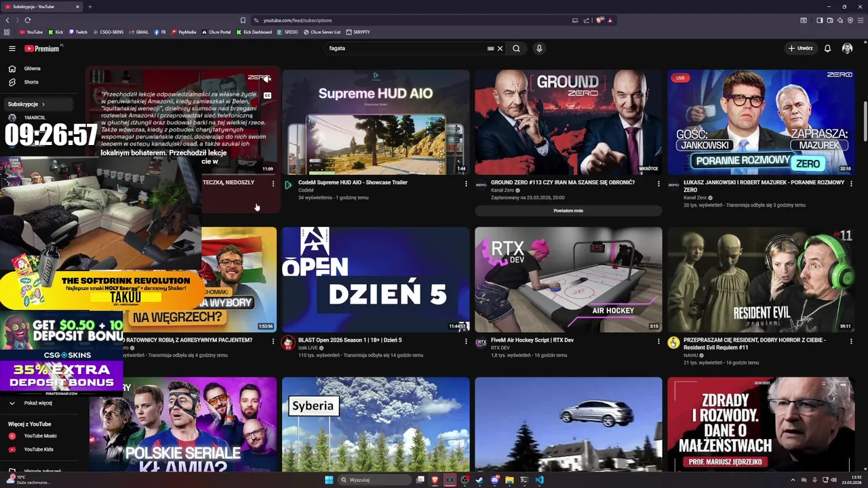
Task: Open PayMedia bookmark
Action: click(x=184, y=32)
